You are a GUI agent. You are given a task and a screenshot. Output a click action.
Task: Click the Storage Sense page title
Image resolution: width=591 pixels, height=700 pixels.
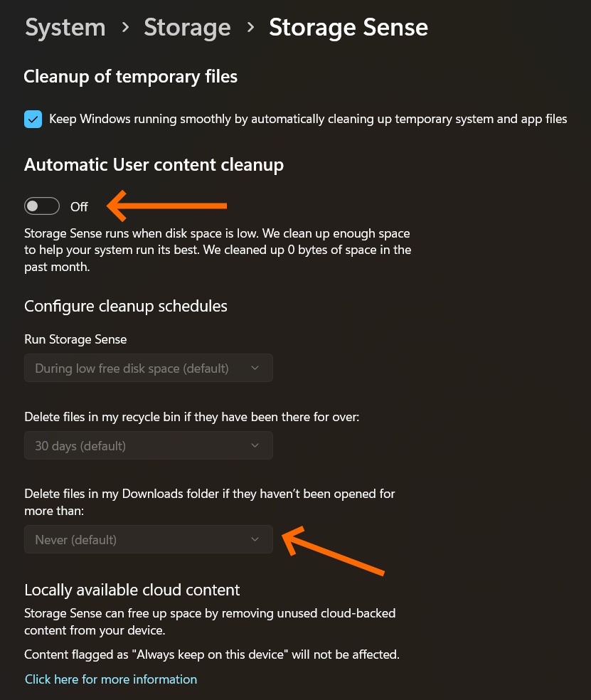[x=348, y=28]
